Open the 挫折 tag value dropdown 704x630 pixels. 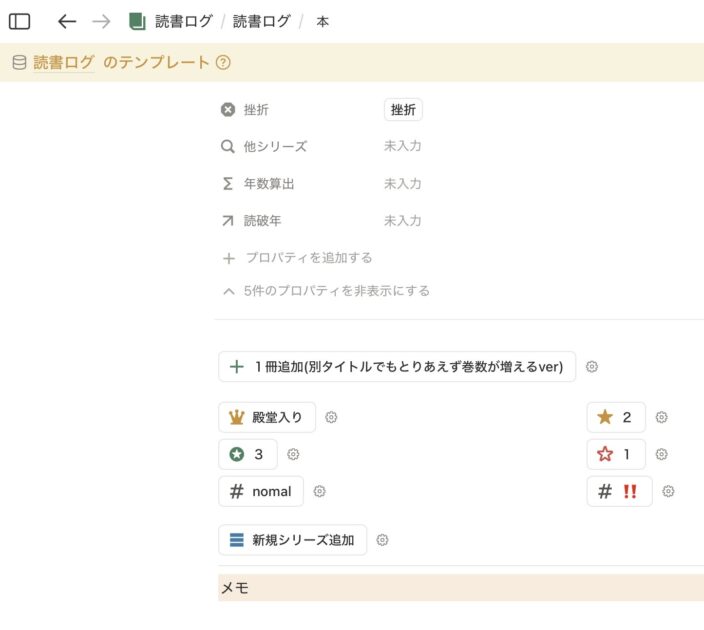403,110
